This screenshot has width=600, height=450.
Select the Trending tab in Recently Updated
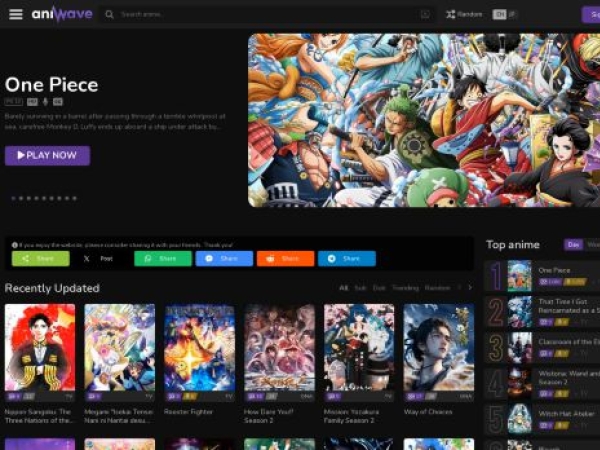pos(405,288)
